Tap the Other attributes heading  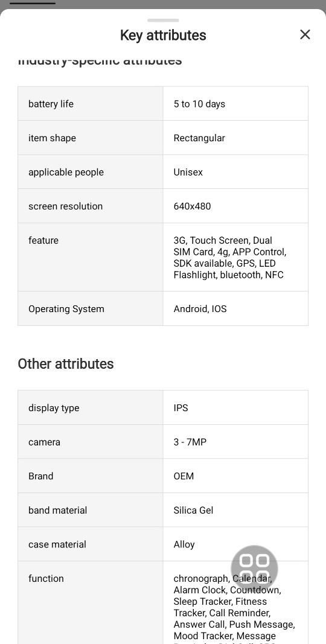coord(66,364)
